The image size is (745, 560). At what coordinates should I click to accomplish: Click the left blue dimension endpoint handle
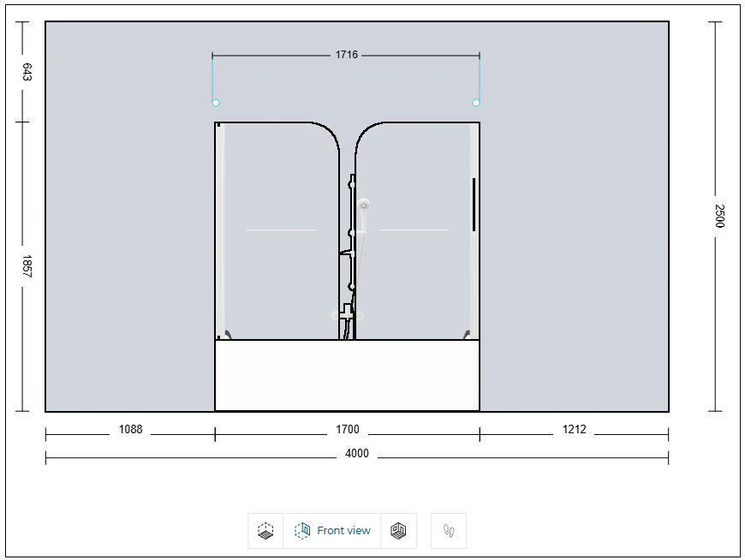[214, 103]
